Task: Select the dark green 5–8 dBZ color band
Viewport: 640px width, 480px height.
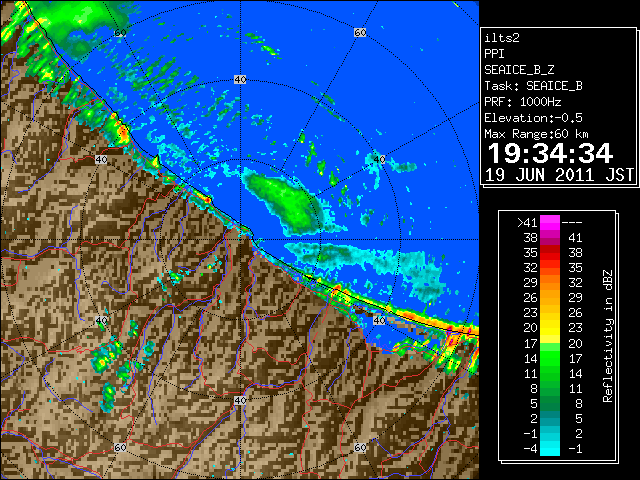Action: coord(550,403)
